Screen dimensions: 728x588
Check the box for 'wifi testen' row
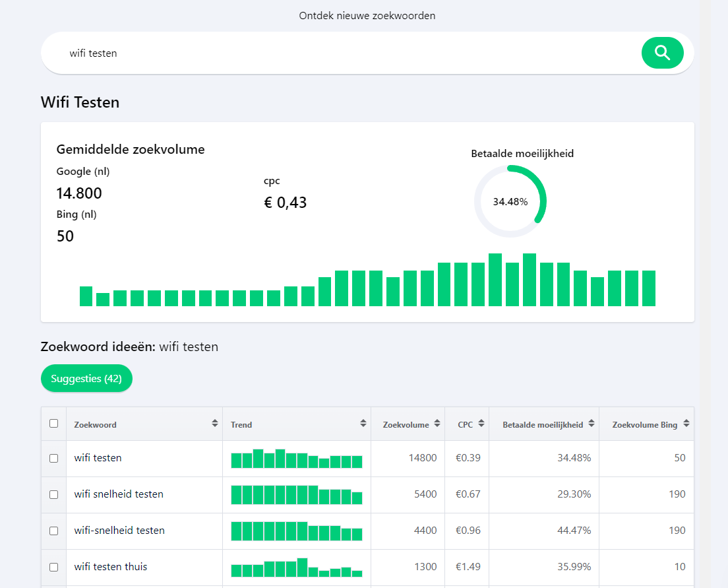(54, 458)
